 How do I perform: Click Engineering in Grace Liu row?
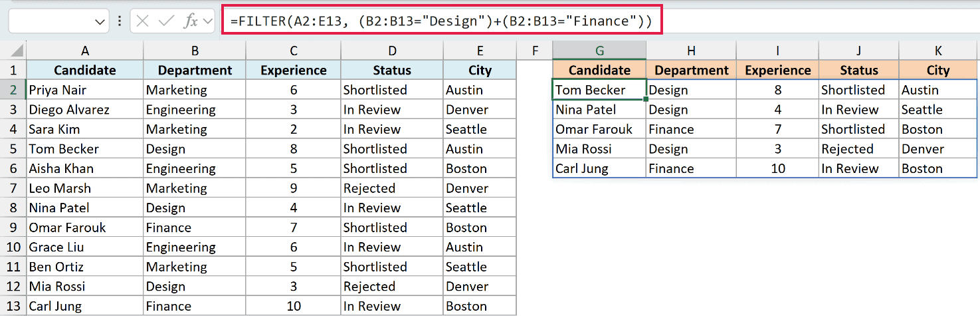point(194,247)
